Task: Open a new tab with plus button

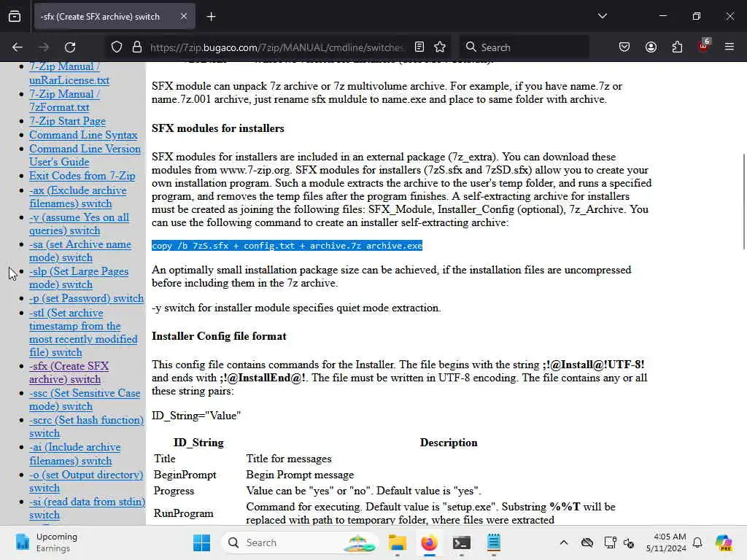Action: pos(211,17)
